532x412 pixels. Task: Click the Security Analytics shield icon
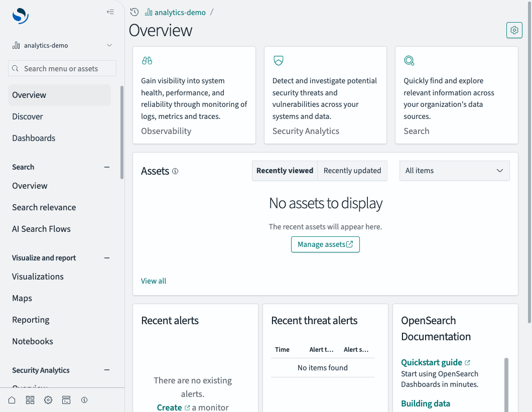tap(278, 60)
